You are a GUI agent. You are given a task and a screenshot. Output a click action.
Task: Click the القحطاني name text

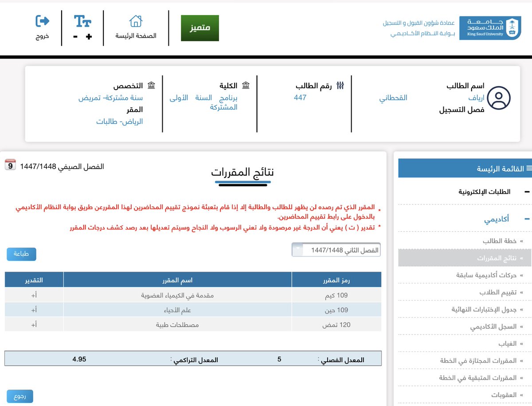(x=393, y=98)
